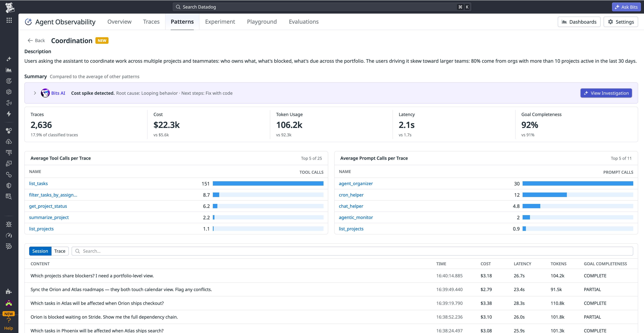Open the get_project_status tool link

[x=48, y=206]
